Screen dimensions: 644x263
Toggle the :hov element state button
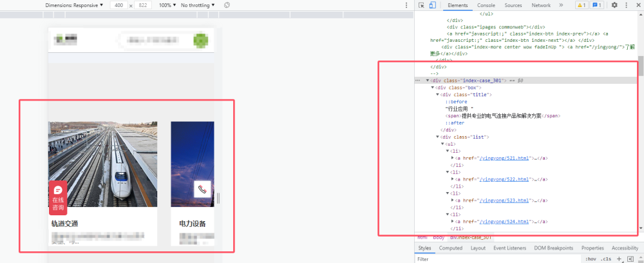[591, 259]
